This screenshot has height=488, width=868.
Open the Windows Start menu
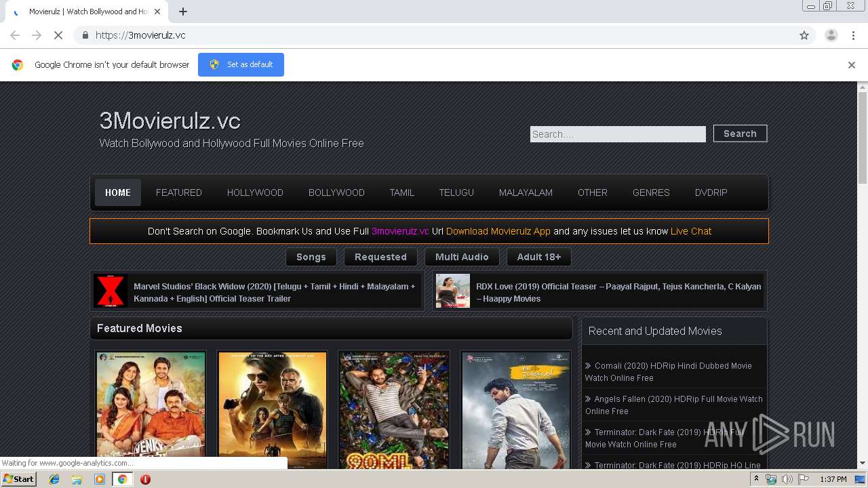18,479
